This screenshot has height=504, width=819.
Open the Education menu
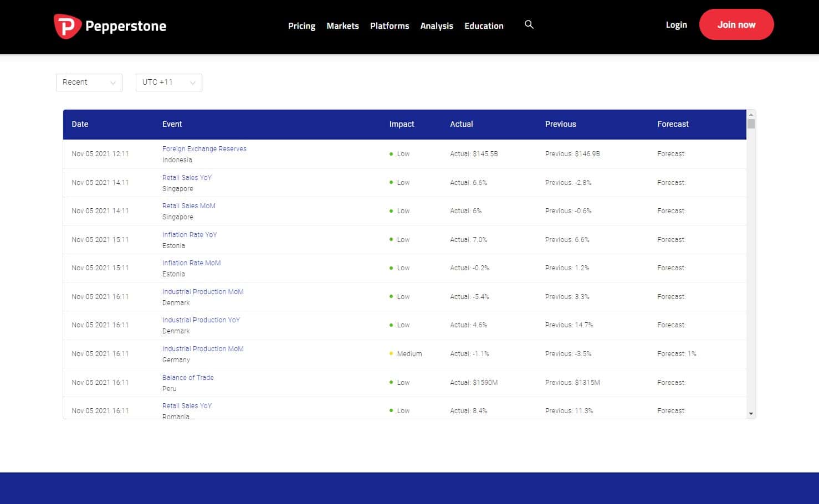click(484, 26)
